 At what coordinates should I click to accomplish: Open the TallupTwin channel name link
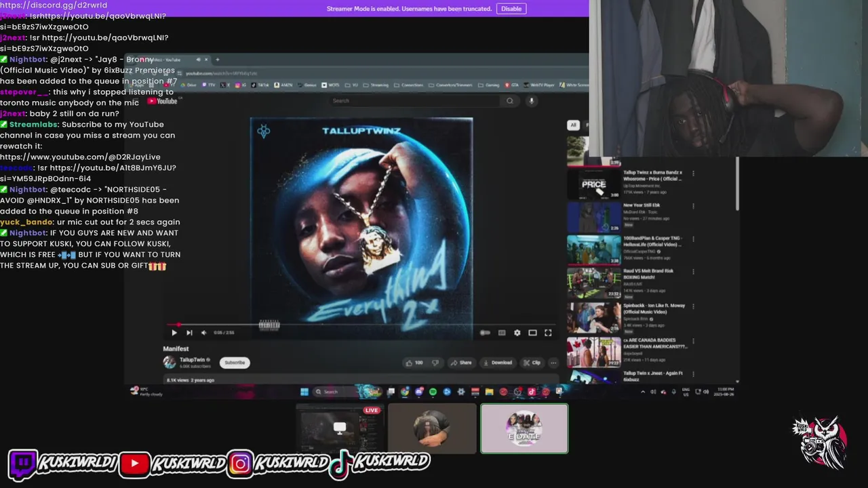(192, 360)
